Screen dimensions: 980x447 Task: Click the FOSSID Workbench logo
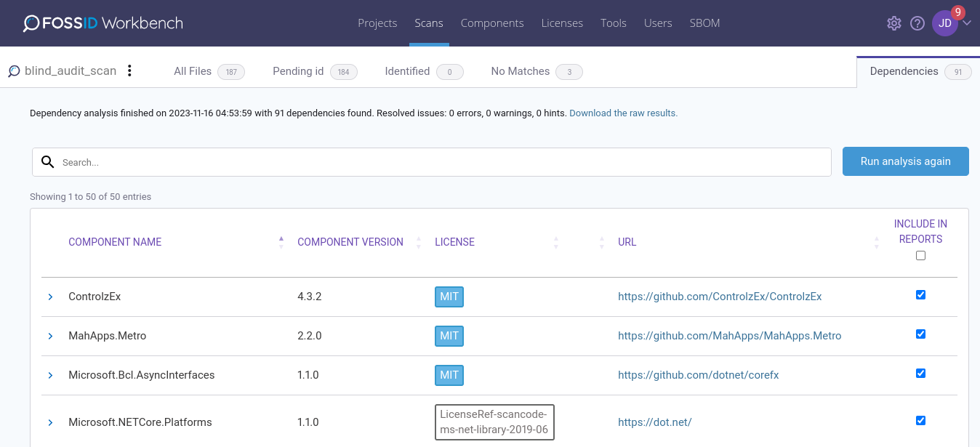[x=103, y=23]
